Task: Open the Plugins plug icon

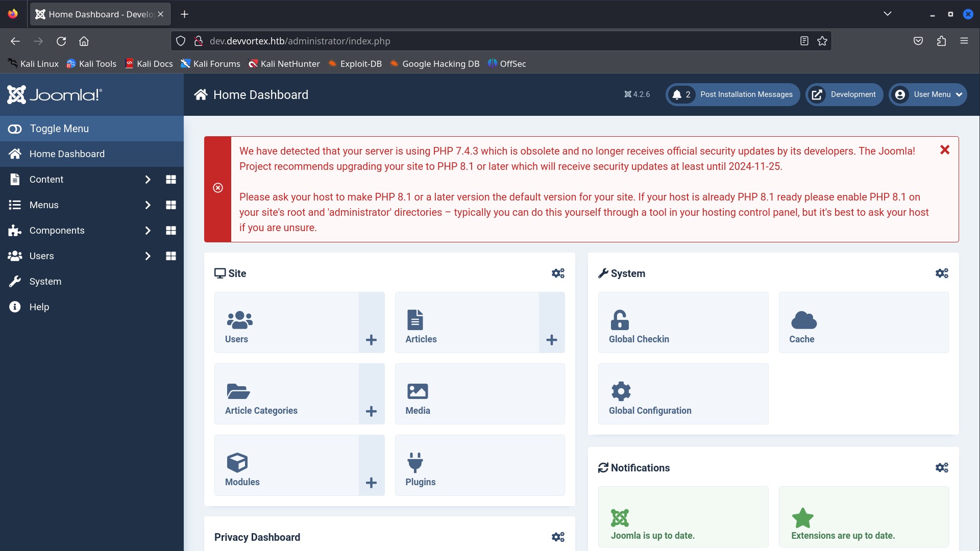Action: (x=415, y=463)
